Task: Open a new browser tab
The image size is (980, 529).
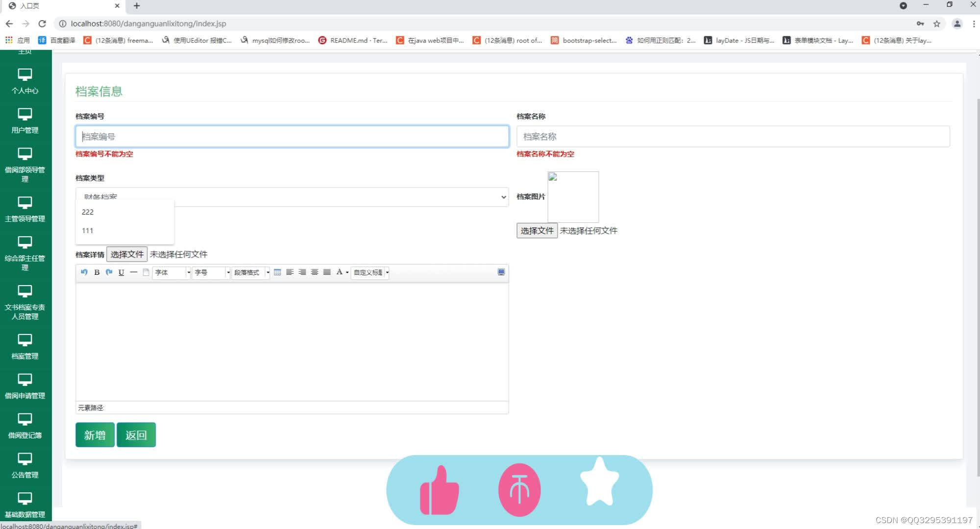Action: tap(137, 6)
